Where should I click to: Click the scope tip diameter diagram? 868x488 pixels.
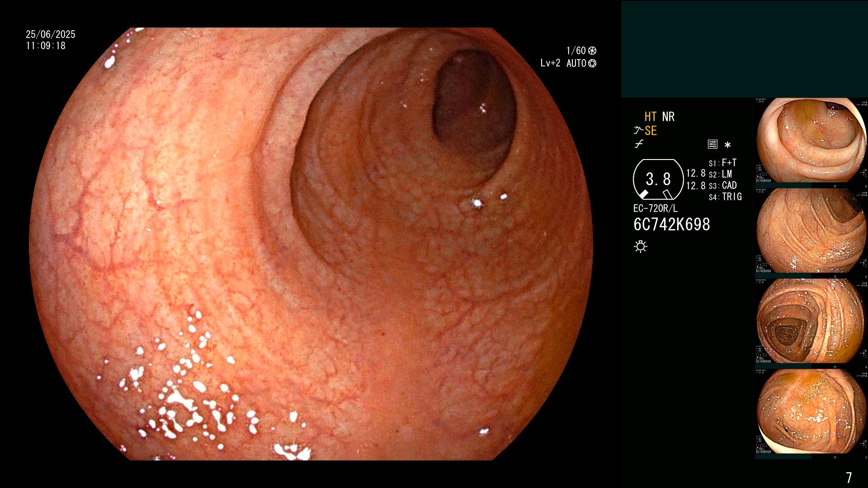(658, 179)
